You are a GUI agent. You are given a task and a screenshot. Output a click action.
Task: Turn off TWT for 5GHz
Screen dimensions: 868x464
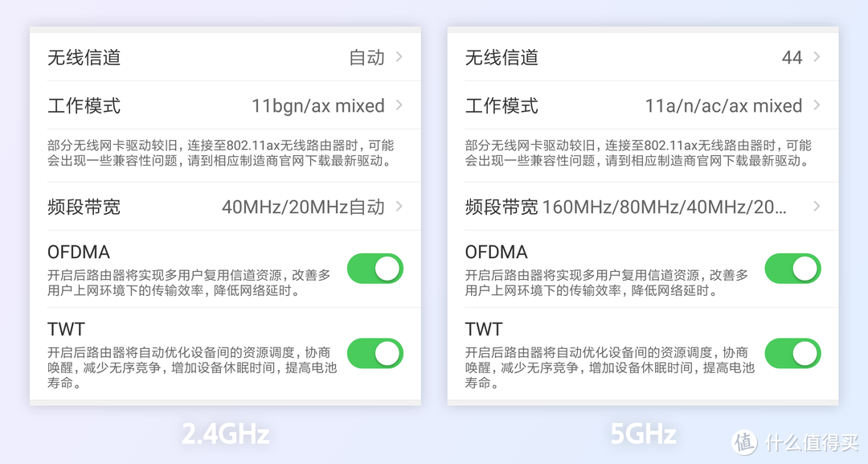pyautogui.click(x=792, y=353)
